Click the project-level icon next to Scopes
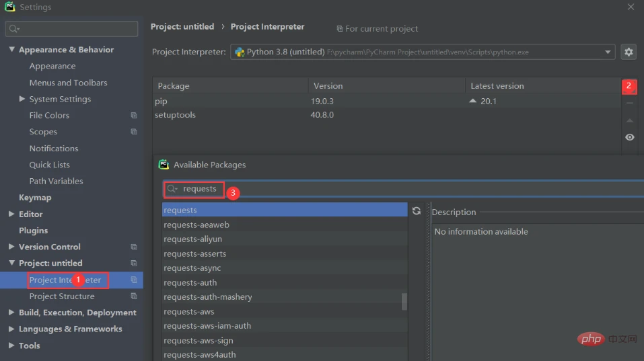 click(134, 132)
